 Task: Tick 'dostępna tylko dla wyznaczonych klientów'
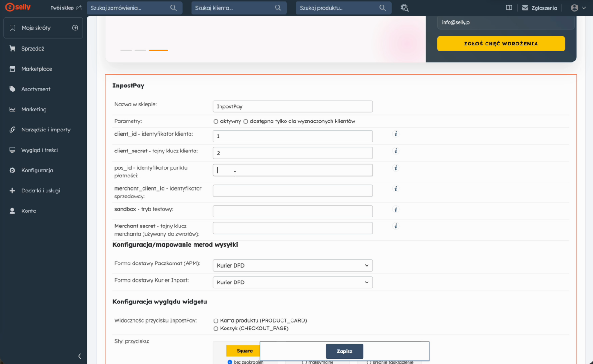(245, 121)
